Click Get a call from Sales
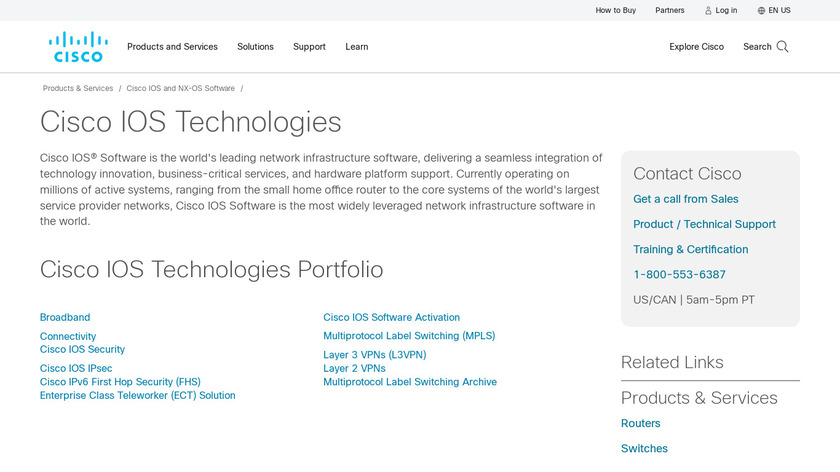 click(x=686, y=199)
